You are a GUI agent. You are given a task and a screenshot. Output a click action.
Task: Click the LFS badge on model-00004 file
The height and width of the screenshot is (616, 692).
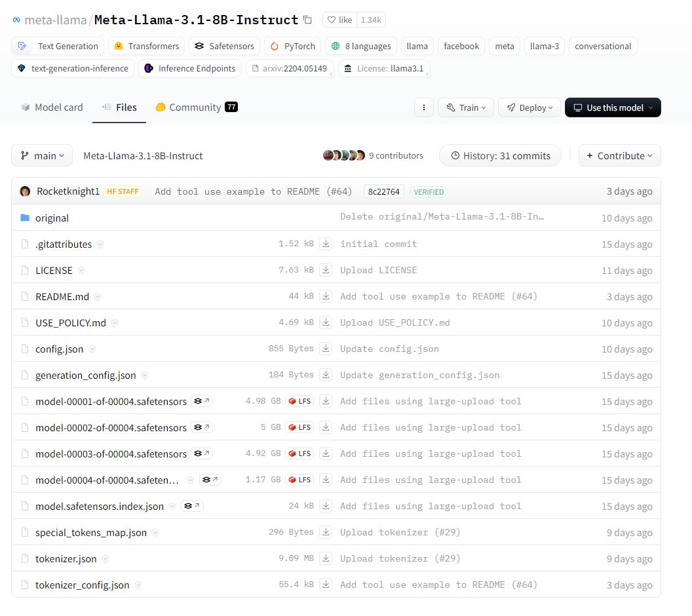(x=299, y=480)
